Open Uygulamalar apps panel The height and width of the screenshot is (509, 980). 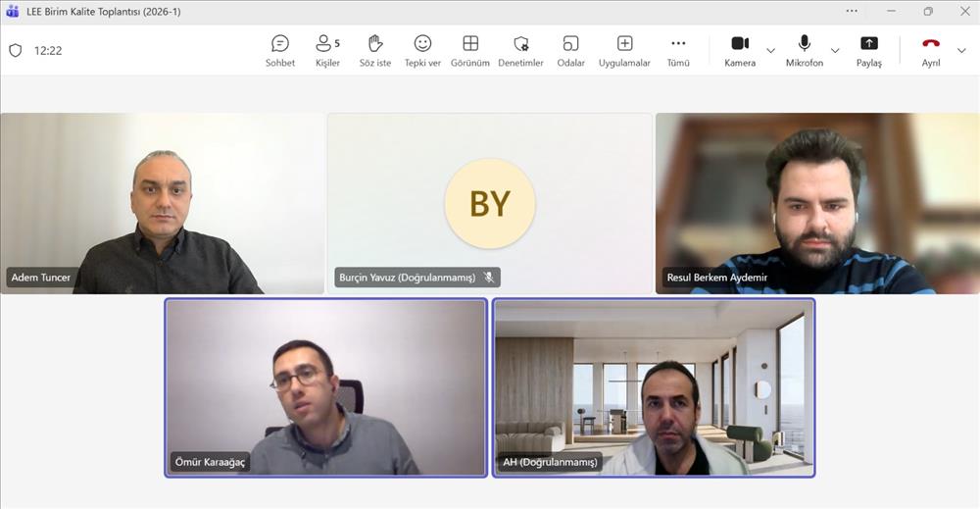[624, 50]
